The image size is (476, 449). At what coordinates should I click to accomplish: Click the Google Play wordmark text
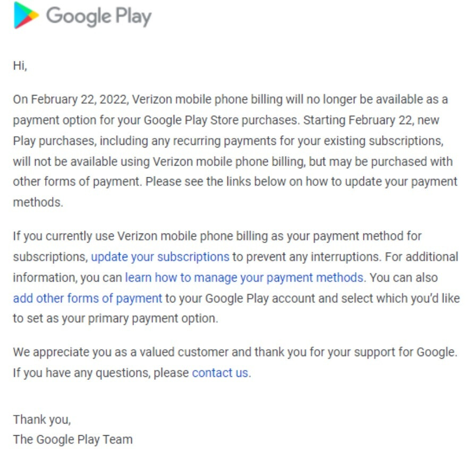[99, 16]
